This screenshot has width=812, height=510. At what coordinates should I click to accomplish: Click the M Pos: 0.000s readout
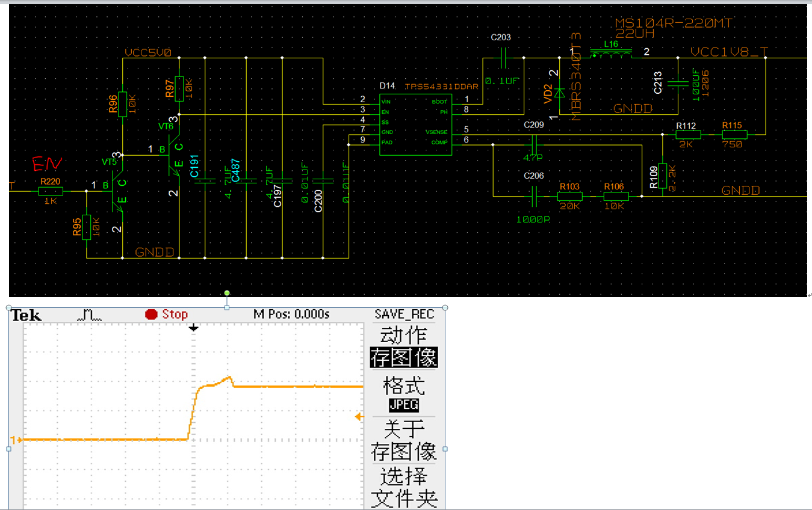pos(291,314)
